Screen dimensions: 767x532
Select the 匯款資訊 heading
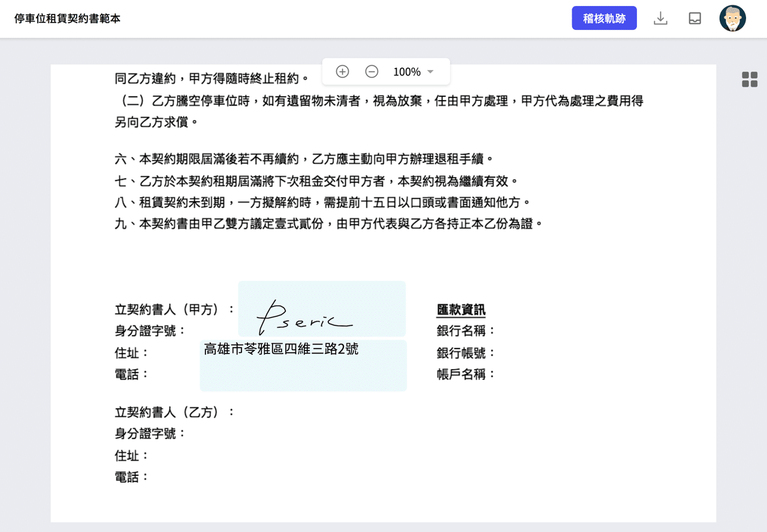(461, 310)
